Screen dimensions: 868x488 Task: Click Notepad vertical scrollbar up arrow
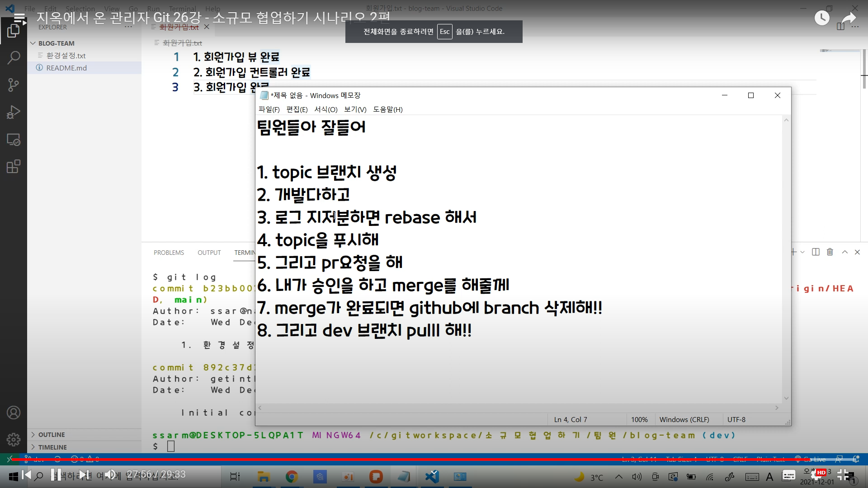tap(786, 120)
